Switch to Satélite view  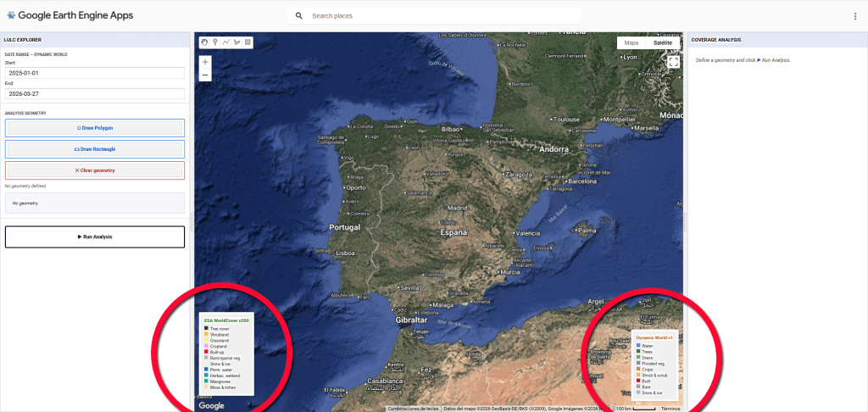(x=663, y=42)
